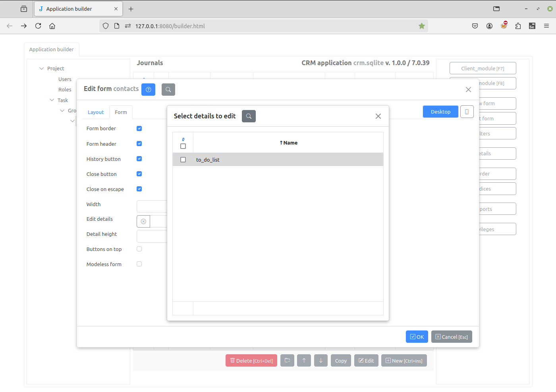Select the Application builder page tab
The height and width of the screenshot is (392, 556).
coord(52,49)
